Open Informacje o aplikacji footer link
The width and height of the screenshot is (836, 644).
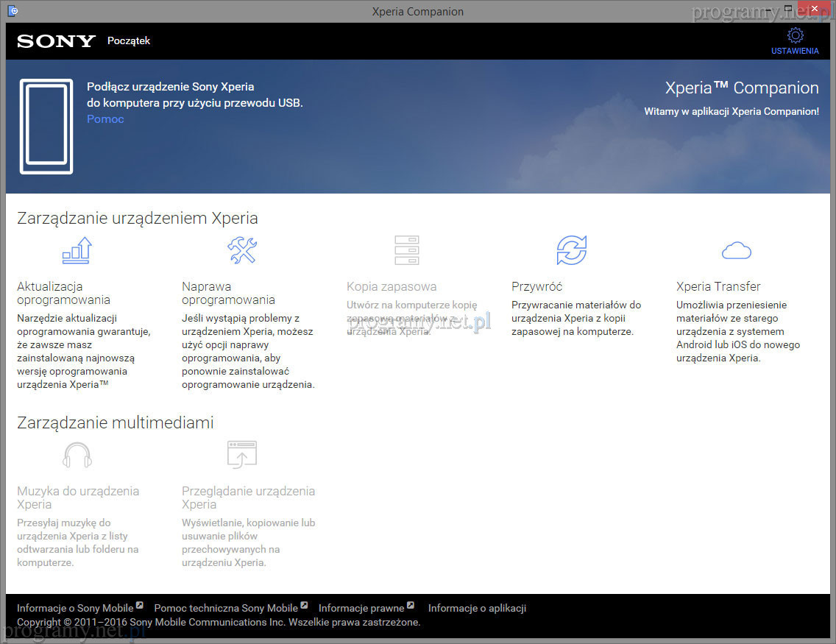477,608
